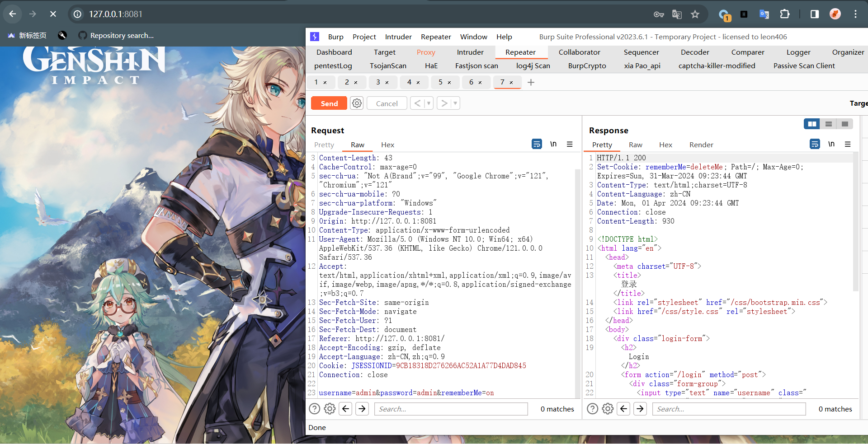The width and height of the screenshot is (868, 444).
Task: Open Request search settings gear
Action: click(330, 409)
